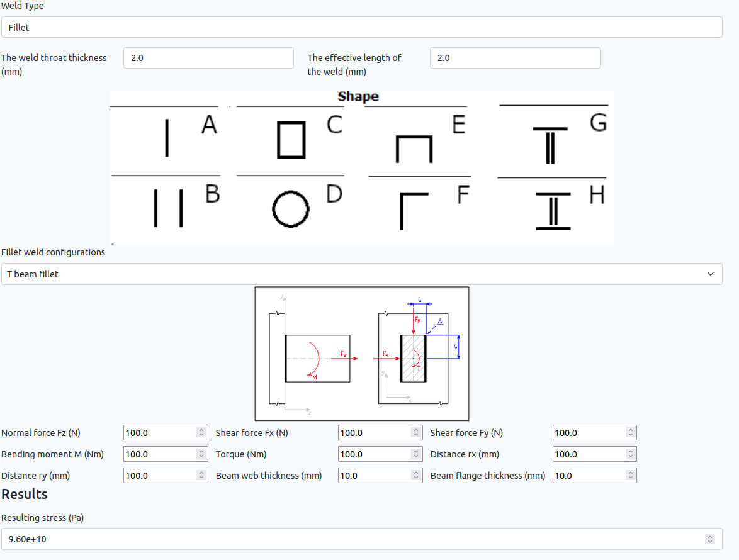
Task: Click the Shear force Fy stepper arrows
Action: [631, 433]
